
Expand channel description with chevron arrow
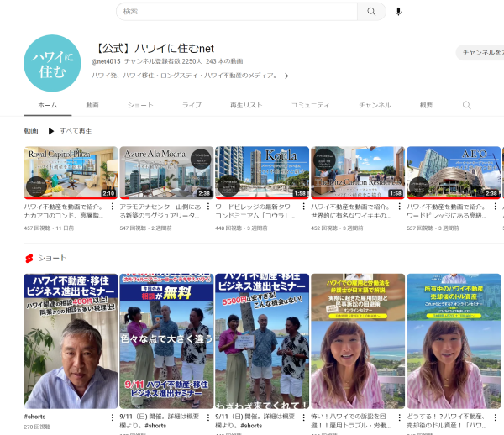click(286, 76)
